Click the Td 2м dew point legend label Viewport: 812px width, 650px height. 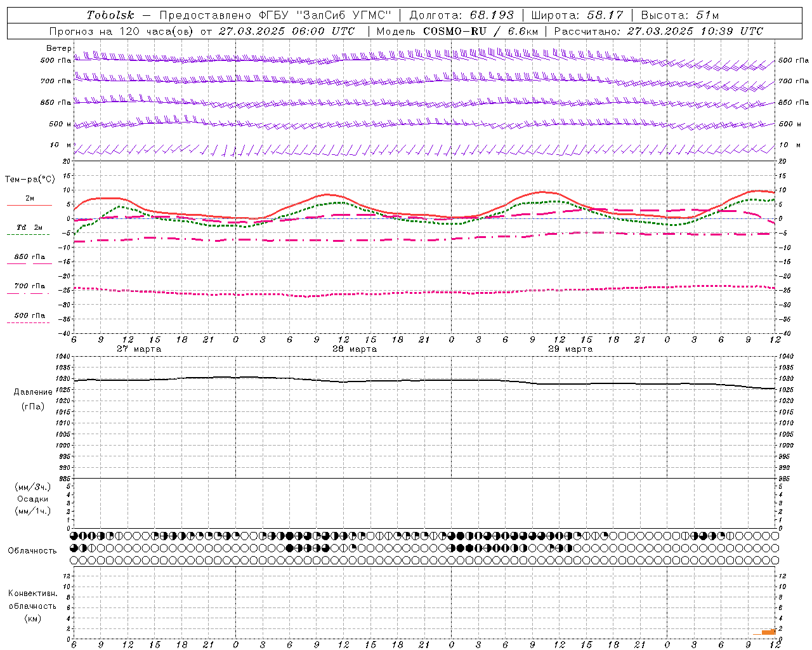point(30,227)
